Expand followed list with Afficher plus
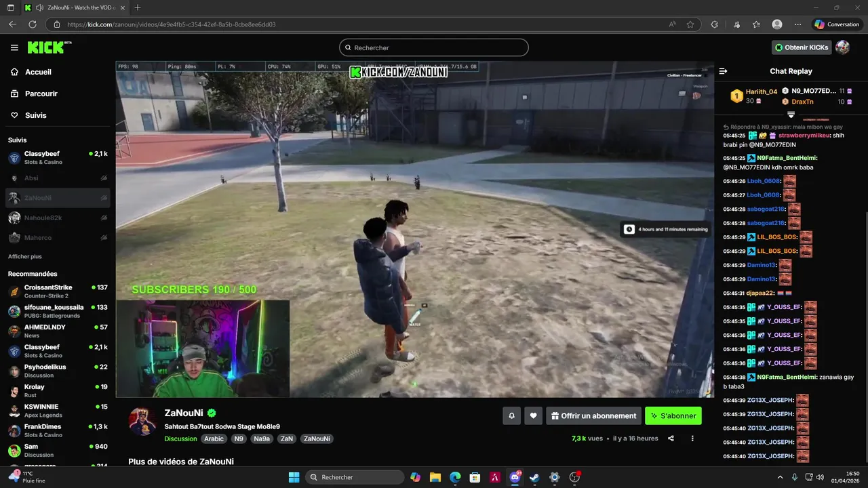The image size is (868, 488). tap(24, 257)
